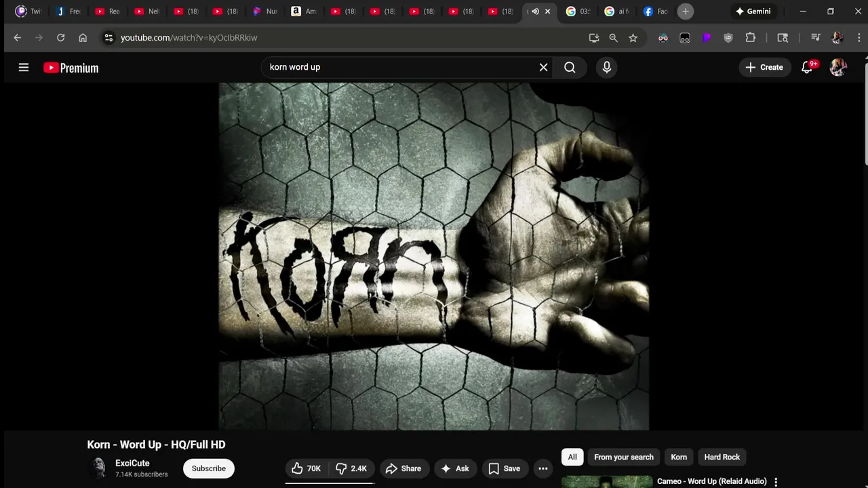Screen dimensions: 868x488
Task: Switch to the Facebook tab
Action: click(656, 12)
